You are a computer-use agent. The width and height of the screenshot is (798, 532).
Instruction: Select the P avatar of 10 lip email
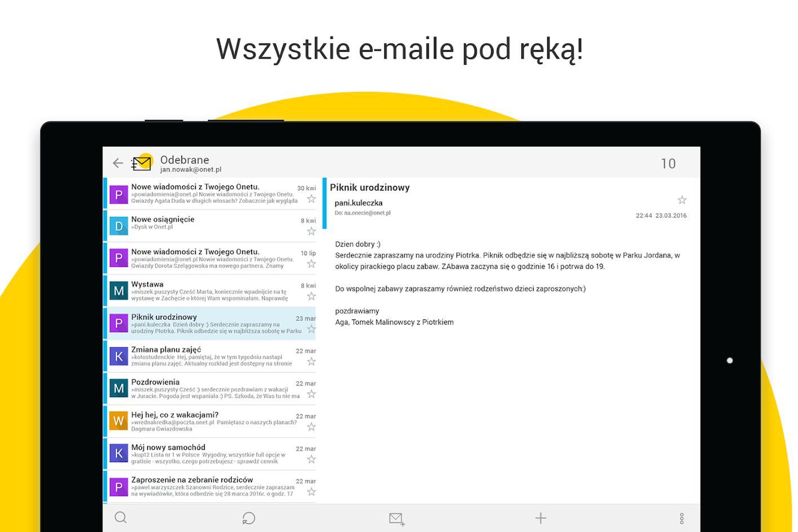tap(118, 258)
